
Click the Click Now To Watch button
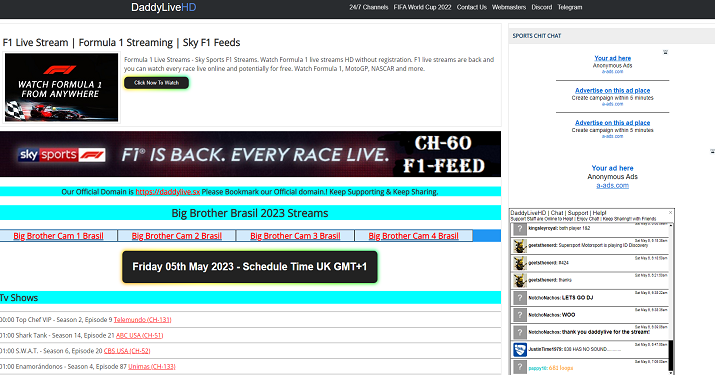156,83
